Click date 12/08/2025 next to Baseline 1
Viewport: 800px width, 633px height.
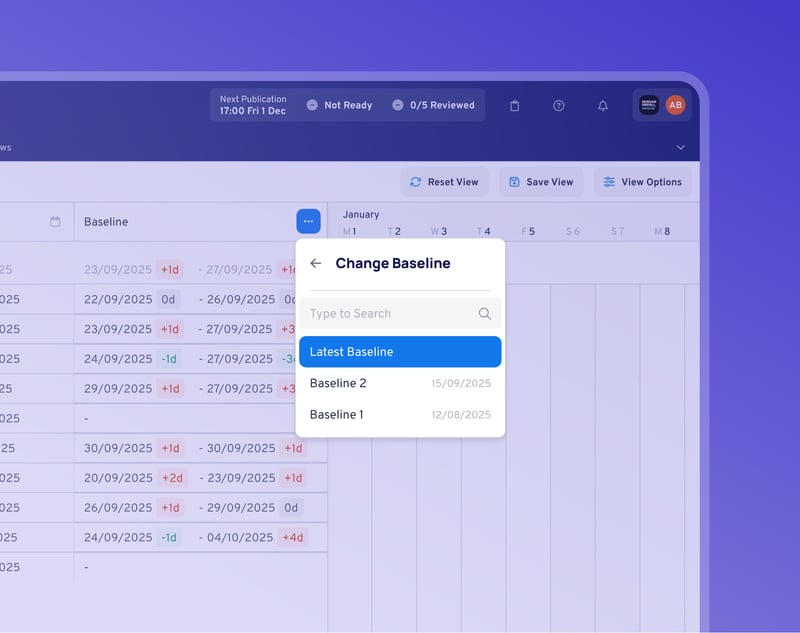[x=461, y=415]
